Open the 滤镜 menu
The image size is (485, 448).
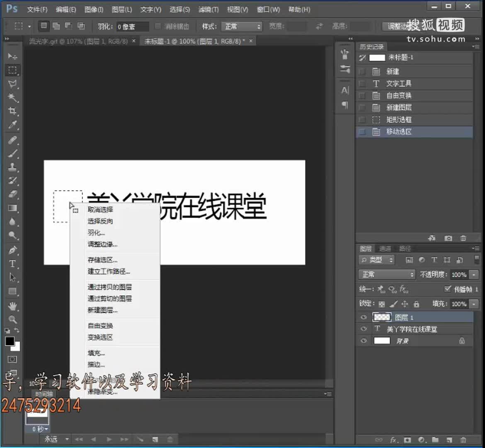click(208, 9)
